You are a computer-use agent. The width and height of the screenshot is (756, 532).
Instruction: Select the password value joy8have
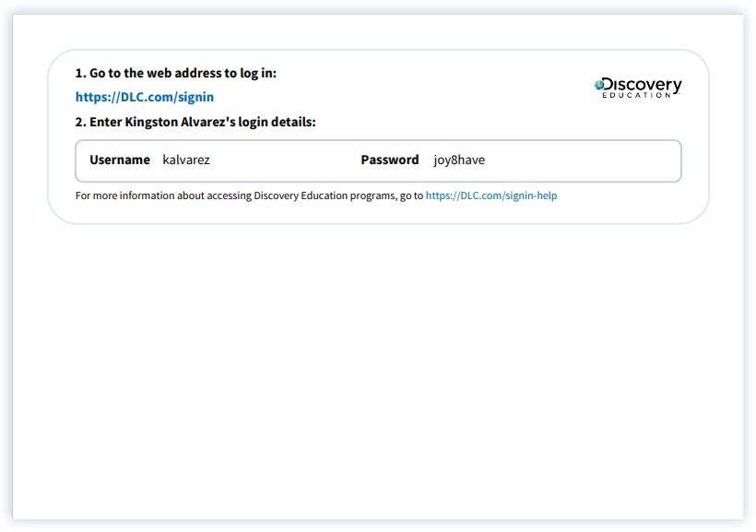[x=459, y=160]
